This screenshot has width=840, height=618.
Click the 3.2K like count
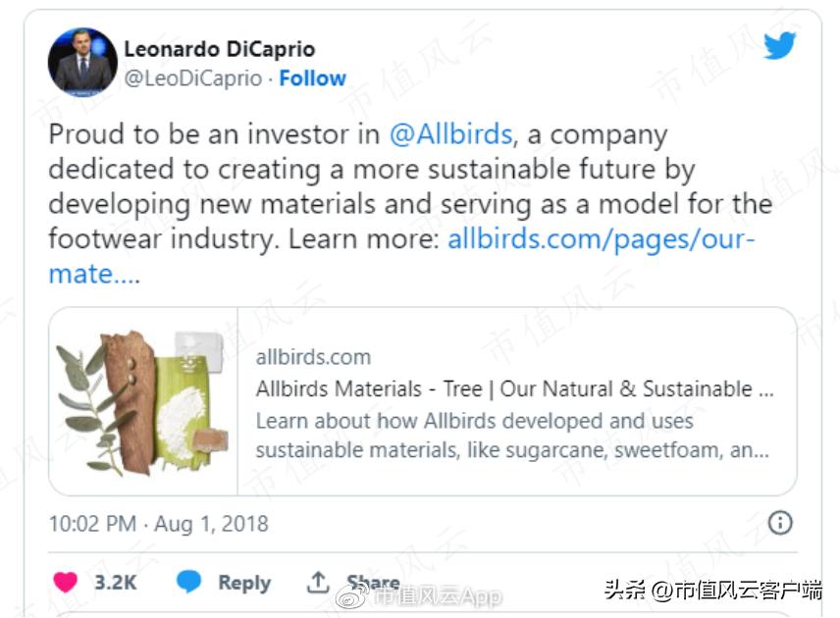coord(118,582)
